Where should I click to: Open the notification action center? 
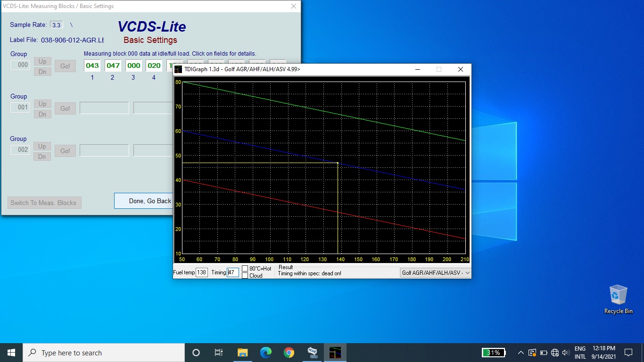coord(628,353)
